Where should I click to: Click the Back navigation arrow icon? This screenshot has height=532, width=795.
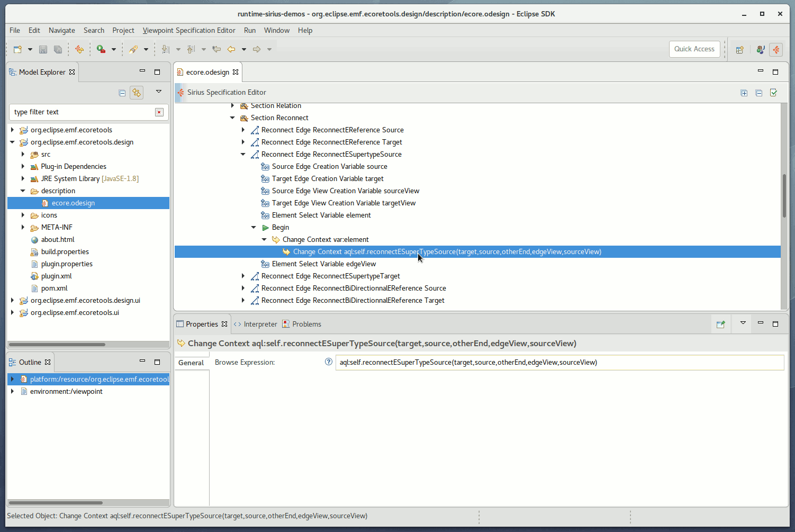pyautogui.click(x=231, y=49)
